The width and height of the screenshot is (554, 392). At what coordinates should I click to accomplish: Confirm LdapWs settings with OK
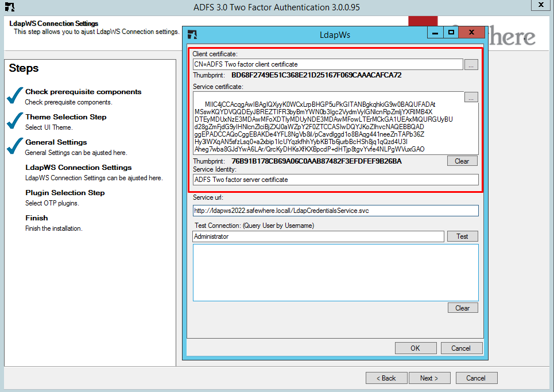(416, 348)
